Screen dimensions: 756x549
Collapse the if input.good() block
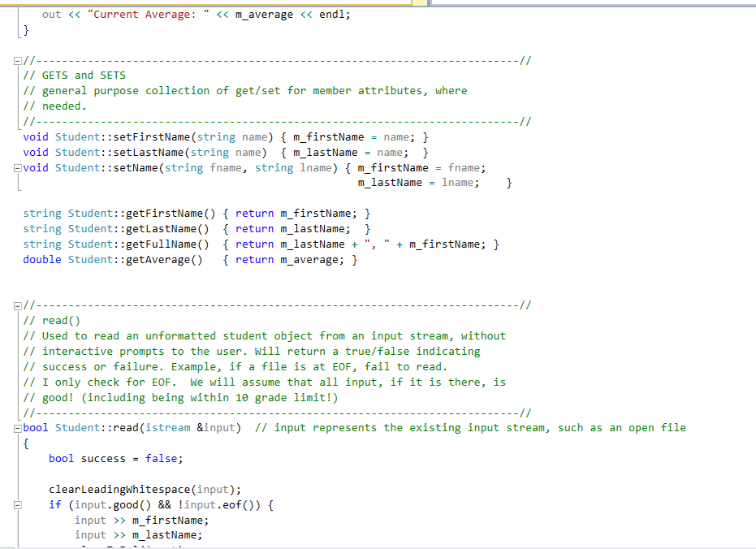pyautogui.click(x=18, y=505)
